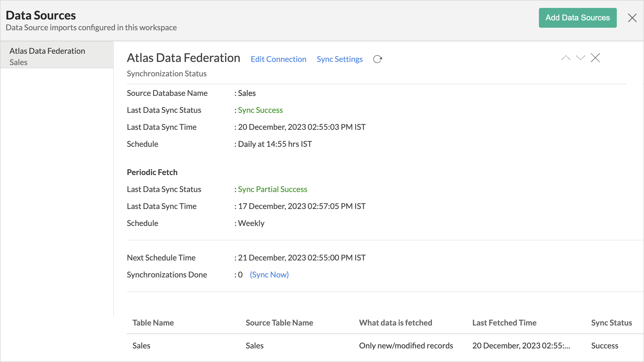Select the Sales row table name cell
This screenshot has width=644, height=362.
click(x=141, y=346)
